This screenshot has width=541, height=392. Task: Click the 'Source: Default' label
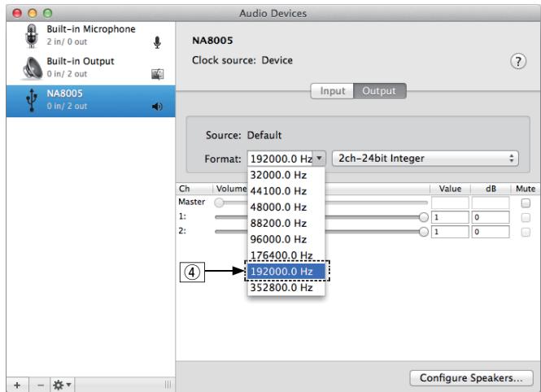pos(243,135)
